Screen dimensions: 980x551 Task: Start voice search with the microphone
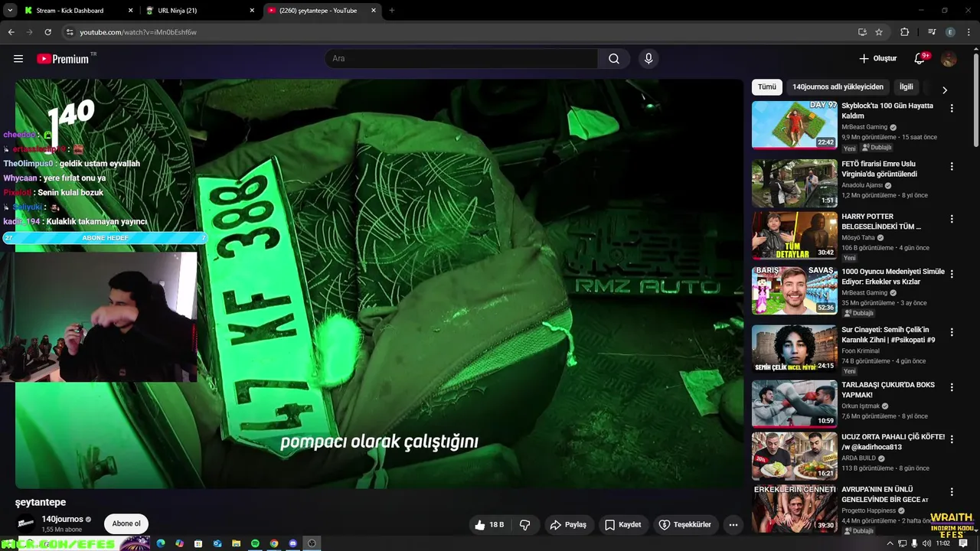[648, 59]
